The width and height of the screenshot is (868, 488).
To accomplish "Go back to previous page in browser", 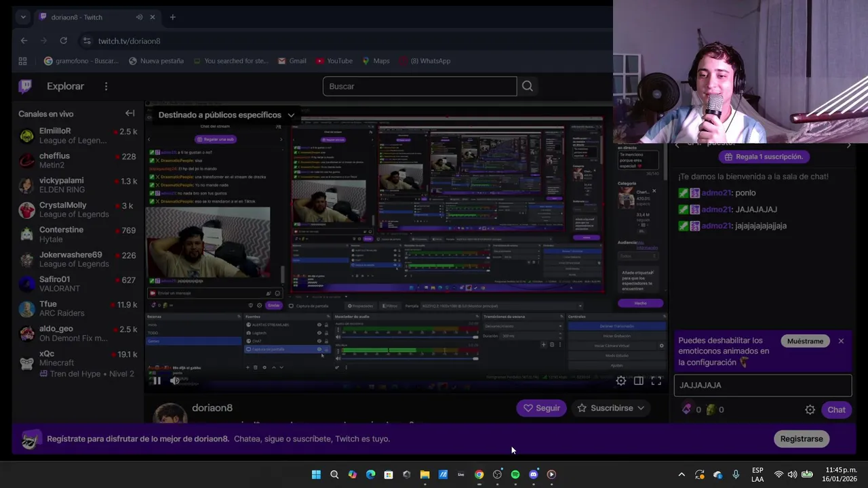I will [24, 41].
